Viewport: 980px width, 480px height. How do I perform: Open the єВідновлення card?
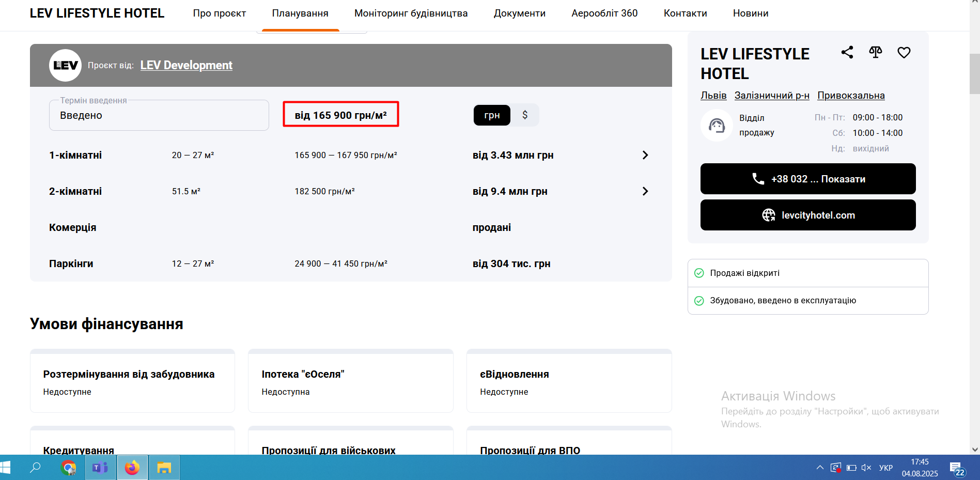pos(569,381)
